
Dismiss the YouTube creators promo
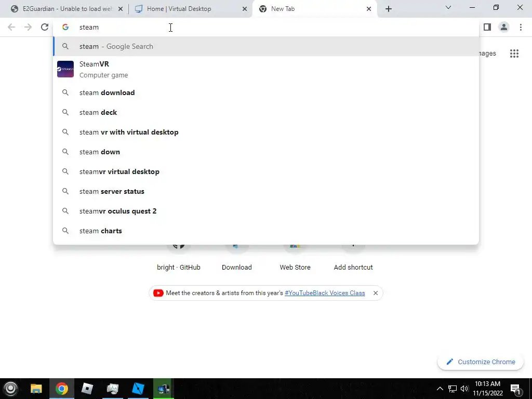pyautogui.click(x=375, y=293)
